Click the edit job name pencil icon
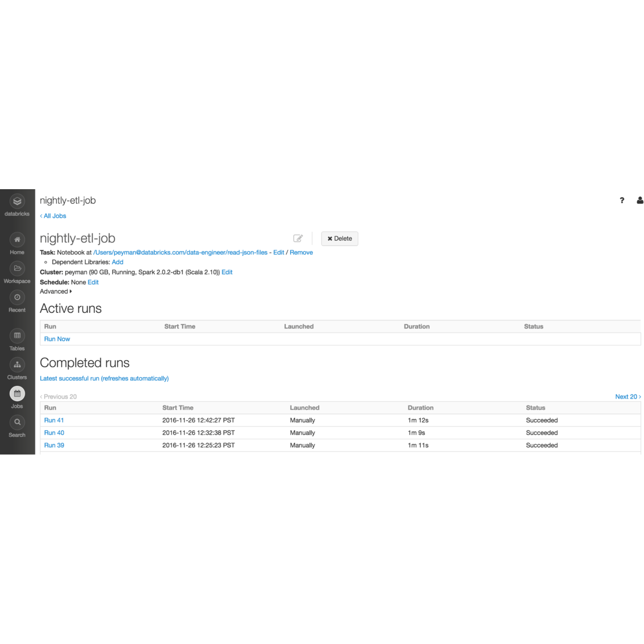The height and width of the screenshot is (644, 644). (298, 238)
